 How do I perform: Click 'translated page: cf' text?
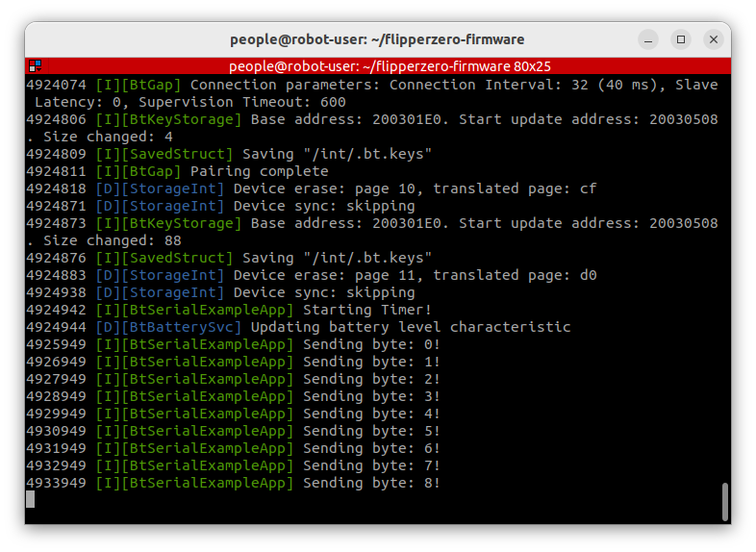pos(515,189)
